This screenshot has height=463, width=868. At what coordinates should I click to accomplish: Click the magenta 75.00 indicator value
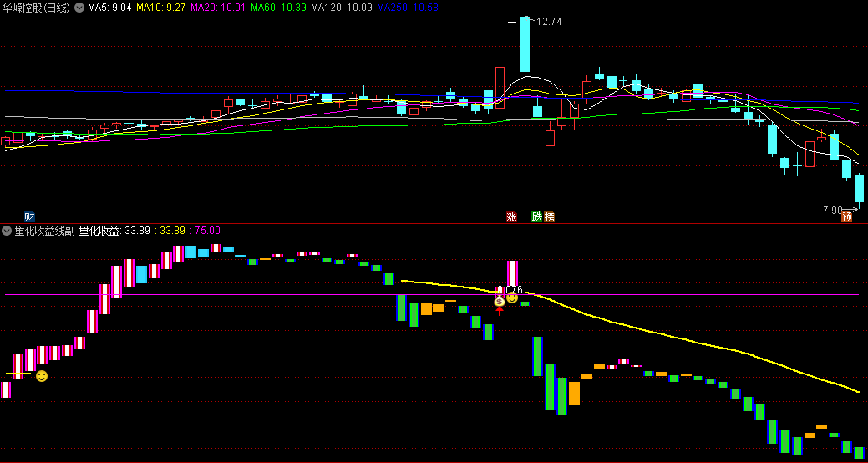205,231
